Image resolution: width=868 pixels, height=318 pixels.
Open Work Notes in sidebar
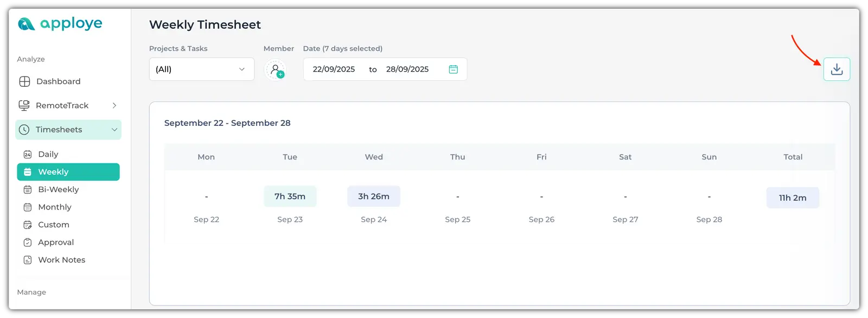(x=61, y=260)
